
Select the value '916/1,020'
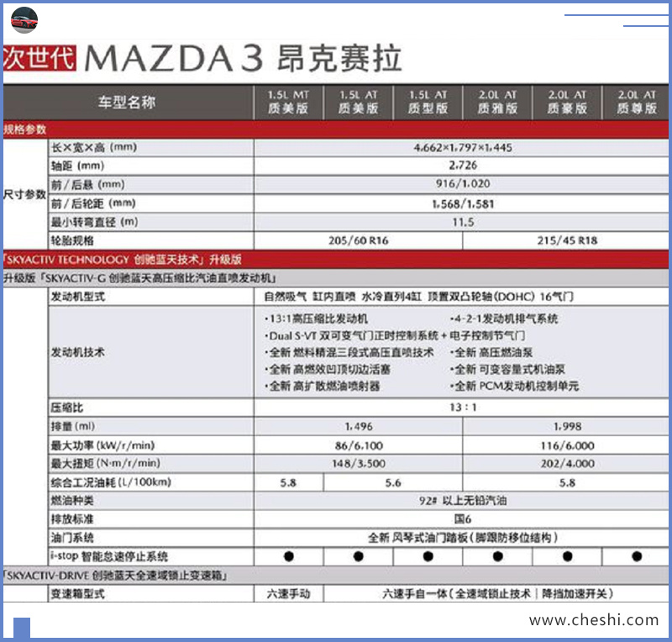tap(463, 184)
